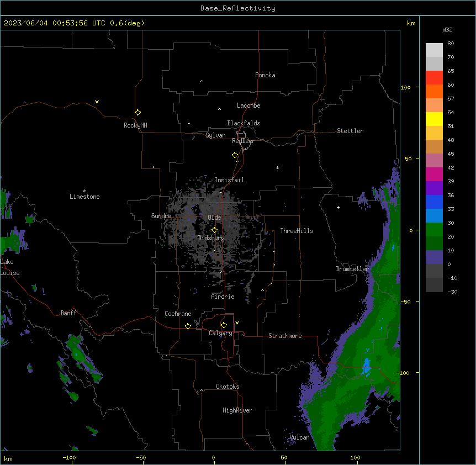Click the ThreeHills label
The image size is (476, 465).
click(297, 231)
